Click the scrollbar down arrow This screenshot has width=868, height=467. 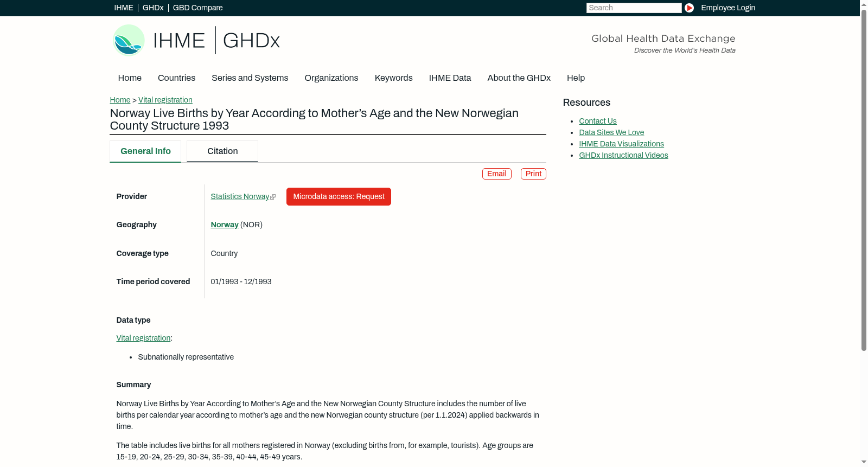click(864, 463)
